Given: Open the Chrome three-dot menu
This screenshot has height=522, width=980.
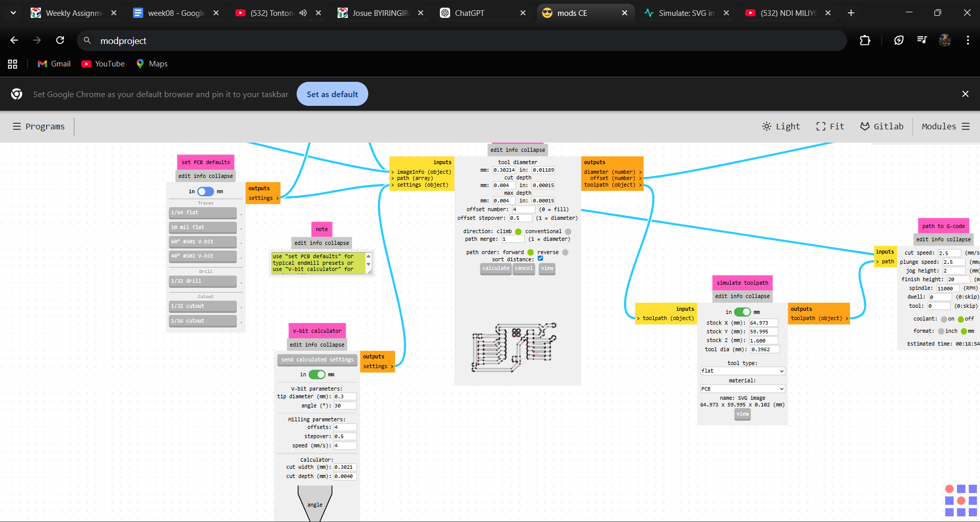Looking at the screenshot, I should coord(968,40).
